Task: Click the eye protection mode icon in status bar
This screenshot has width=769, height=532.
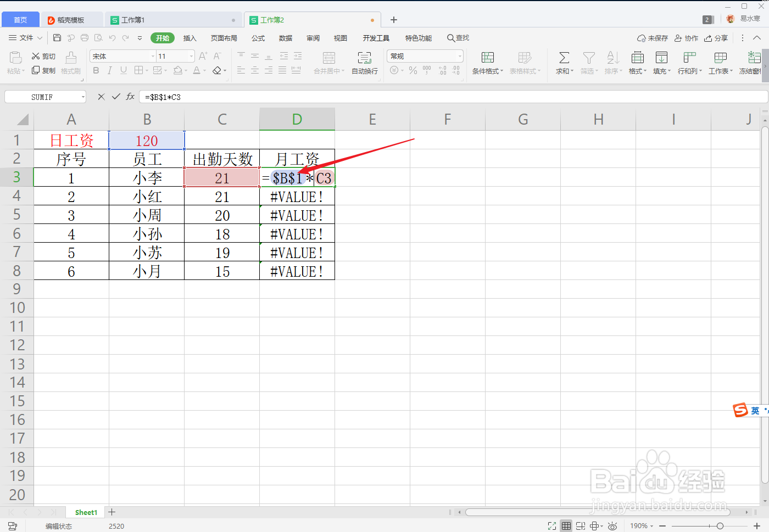Action: click(612, 526)
